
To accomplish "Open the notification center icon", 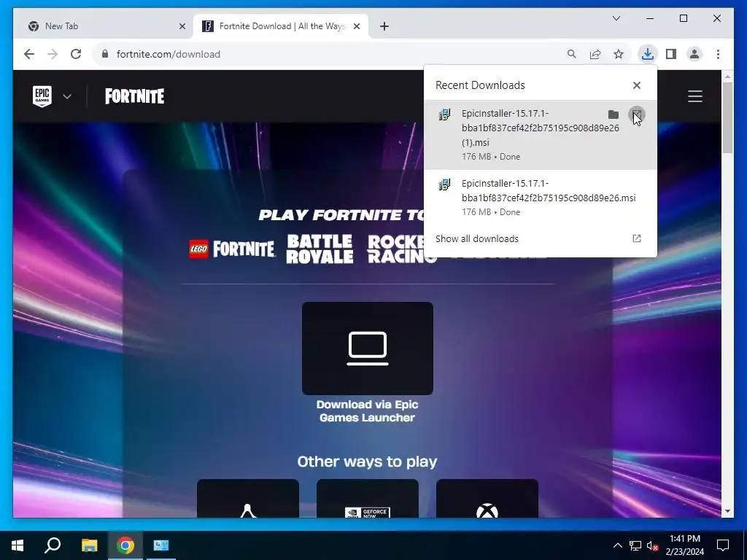I will [723, 545].
